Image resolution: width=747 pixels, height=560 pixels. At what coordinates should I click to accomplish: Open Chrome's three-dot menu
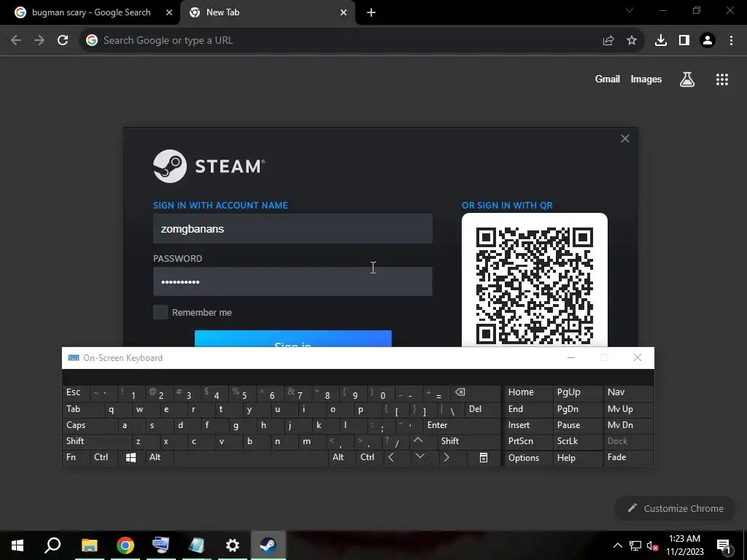point(731,41)
